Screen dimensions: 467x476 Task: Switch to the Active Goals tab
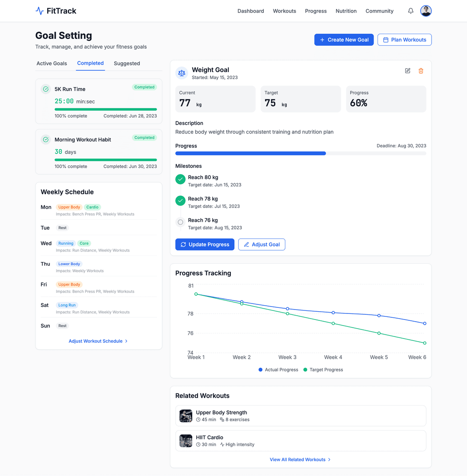[x=52, y=64]
